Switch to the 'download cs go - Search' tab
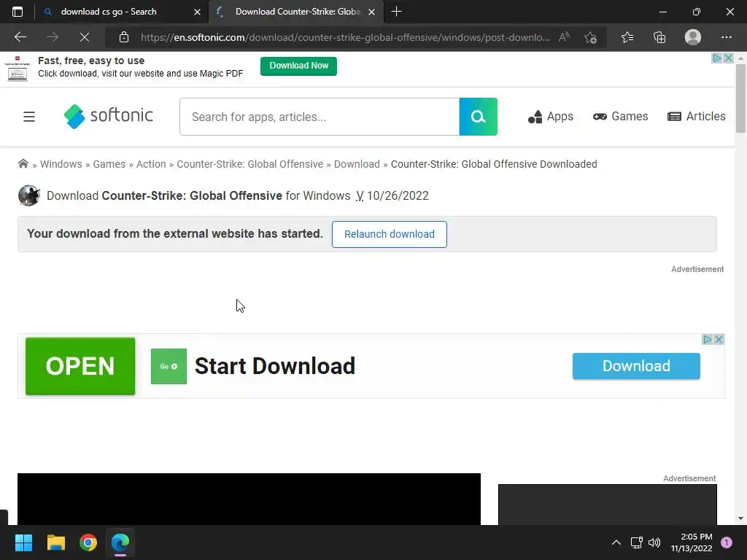 (122, 12)
